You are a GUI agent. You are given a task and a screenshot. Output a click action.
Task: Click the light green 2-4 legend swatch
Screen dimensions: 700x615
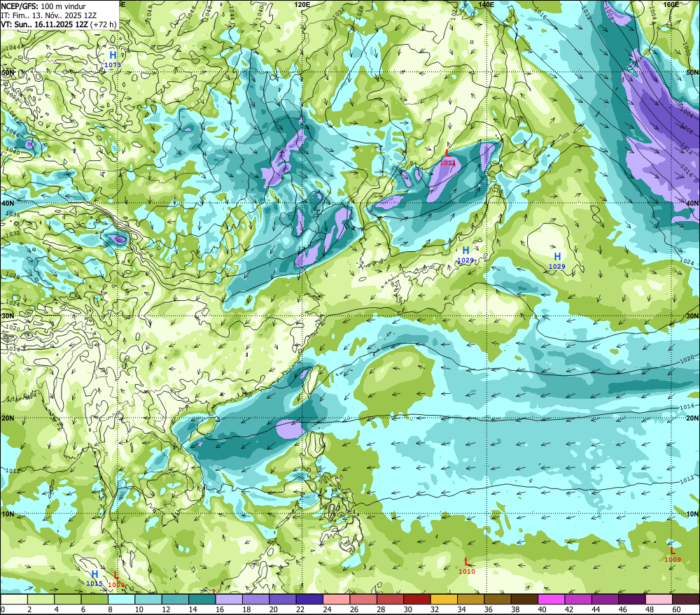click(41, 599)
